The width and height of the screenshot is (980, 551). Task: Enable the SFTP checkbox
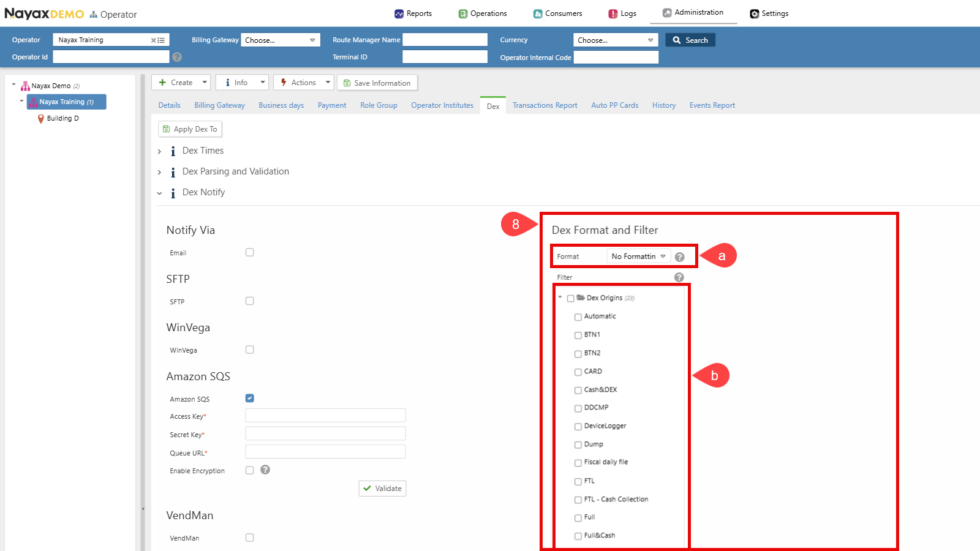click(x=249, y=301)
